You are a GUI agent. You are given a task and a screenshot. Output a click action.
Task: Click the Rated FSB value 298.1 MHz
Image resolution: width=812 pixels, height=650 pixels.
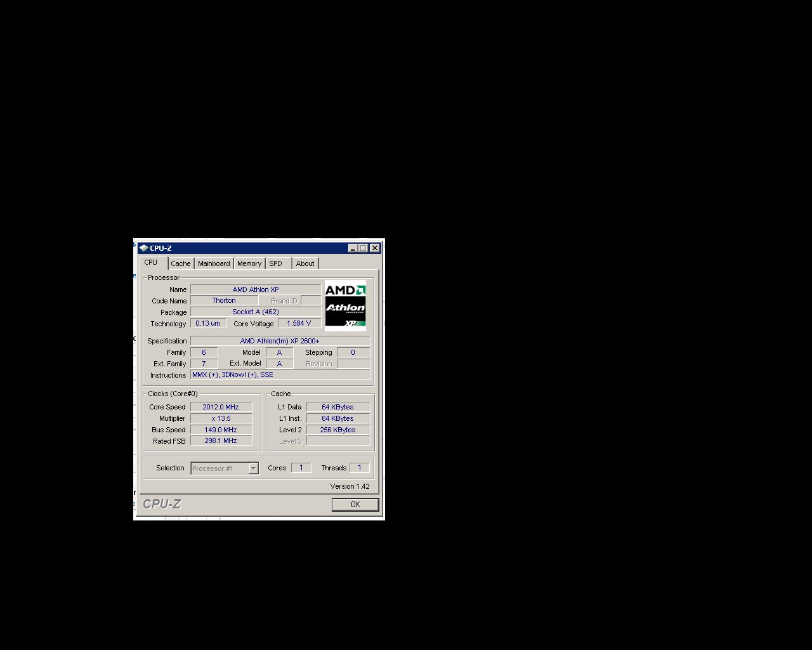221,441
